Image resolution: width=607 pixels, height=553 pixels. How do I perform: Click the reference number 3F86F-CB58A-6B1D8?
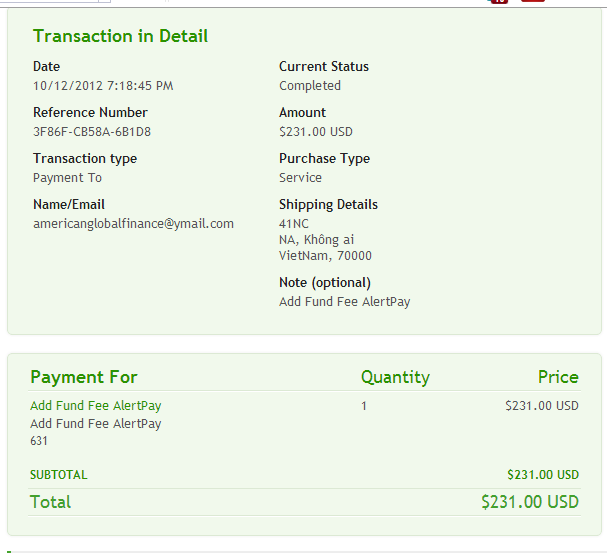pyautogui.click(x=92, y=132)
